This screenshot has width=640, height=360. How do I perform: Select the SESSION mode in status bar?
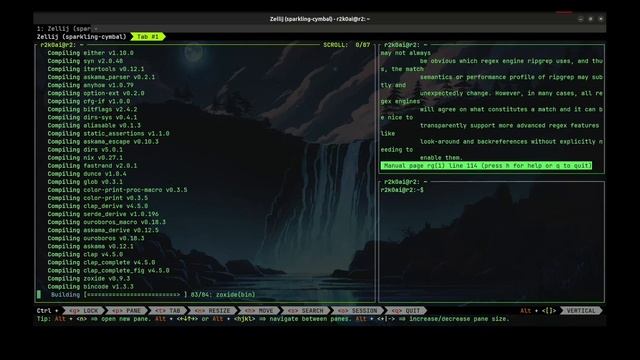pyautogui.click(x=357, y=311)
